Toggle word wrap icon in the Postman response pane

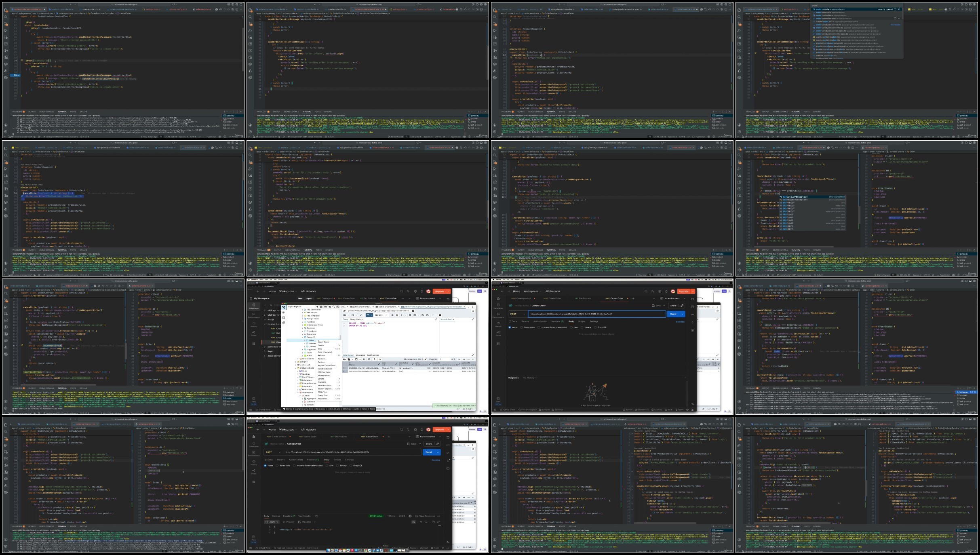pos(413,522)
